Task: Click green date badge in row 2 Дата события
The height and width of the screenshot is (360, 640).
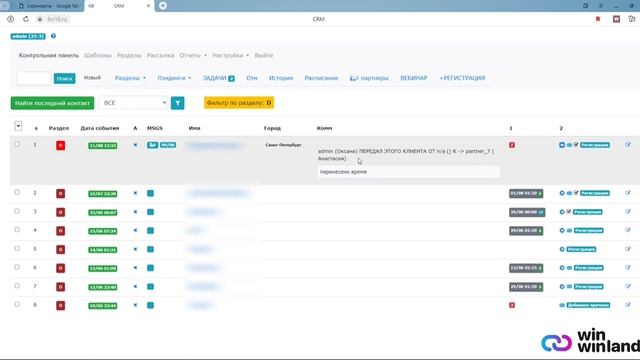Action: tap(102, 193)
